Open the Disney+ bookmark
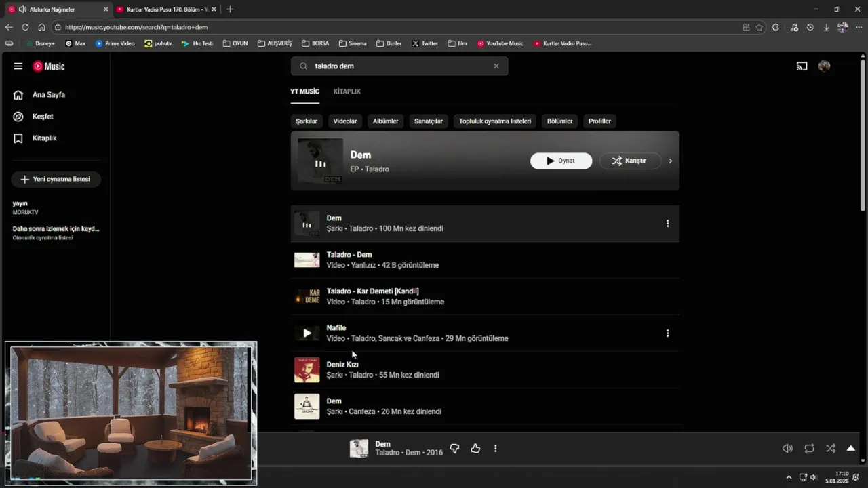 point(40,43)
